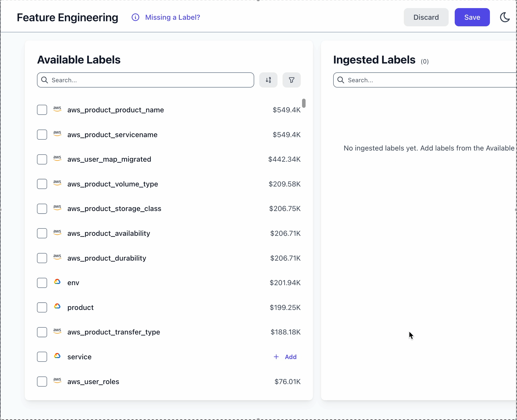Open the filter funnel button
This screenshot has height=420, width=517.
tap(291, 80)
